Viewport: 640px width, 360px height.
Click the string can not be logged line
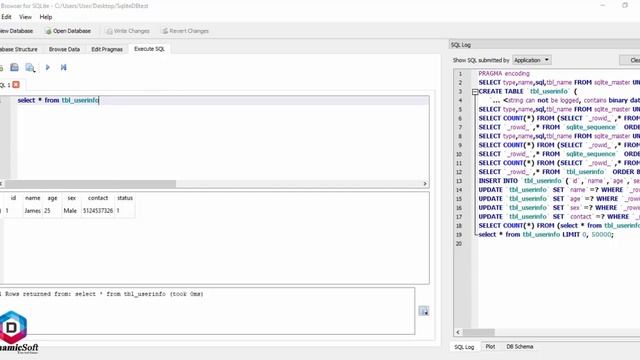pyautogui.click(x=565, y=100)
